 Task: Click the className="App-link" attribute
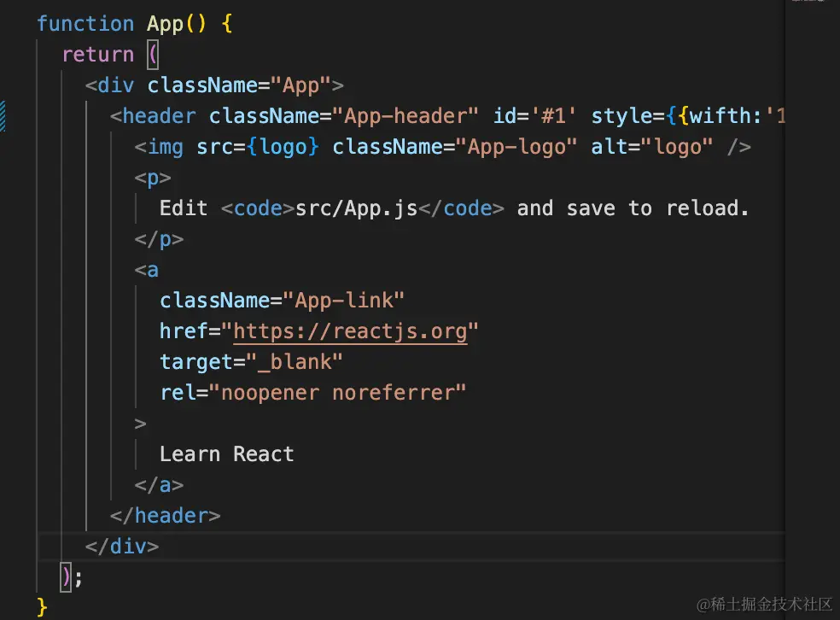pos(282,301)
